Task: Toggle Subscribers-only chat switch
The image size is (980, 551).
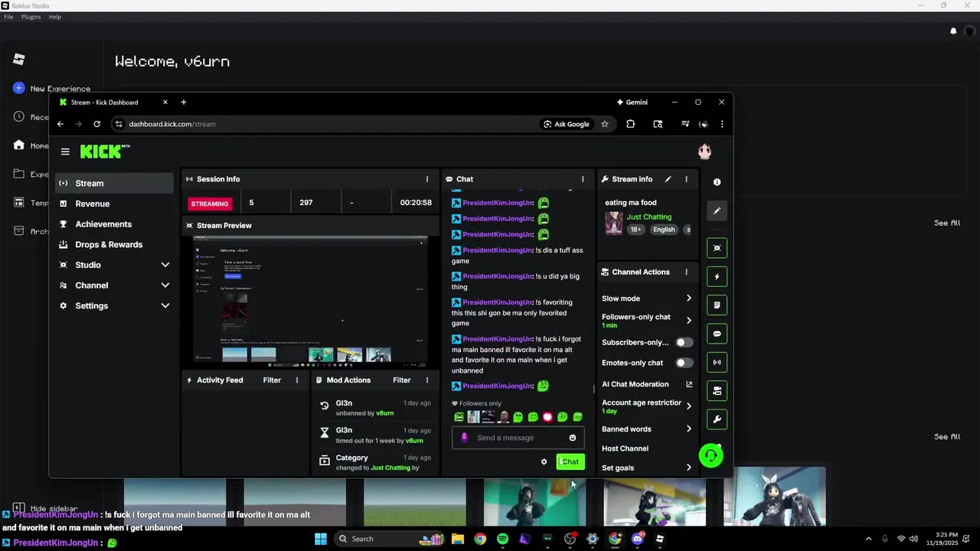Action: point(684,342)
